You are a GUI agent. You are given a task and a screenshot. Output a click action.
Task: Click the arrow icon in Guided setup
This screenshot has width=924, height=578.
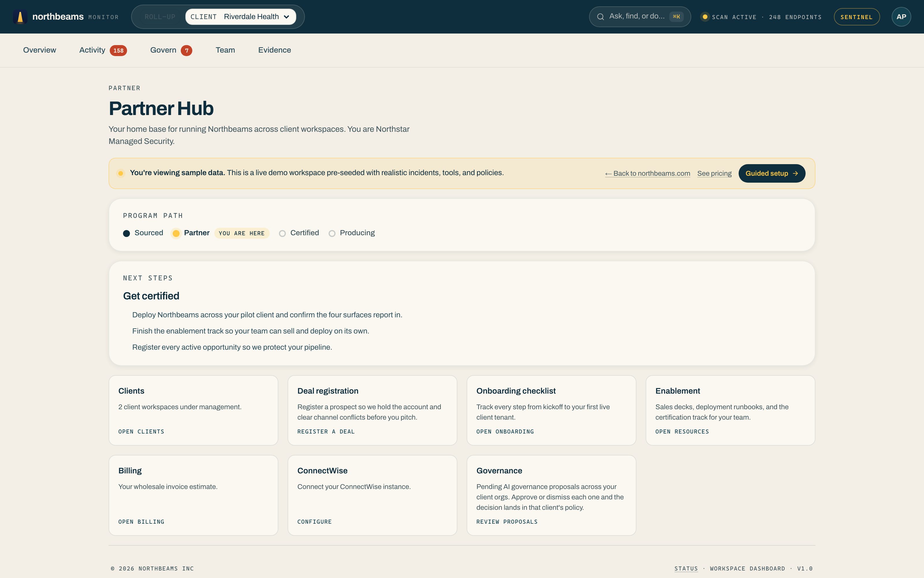pos(795,174)
